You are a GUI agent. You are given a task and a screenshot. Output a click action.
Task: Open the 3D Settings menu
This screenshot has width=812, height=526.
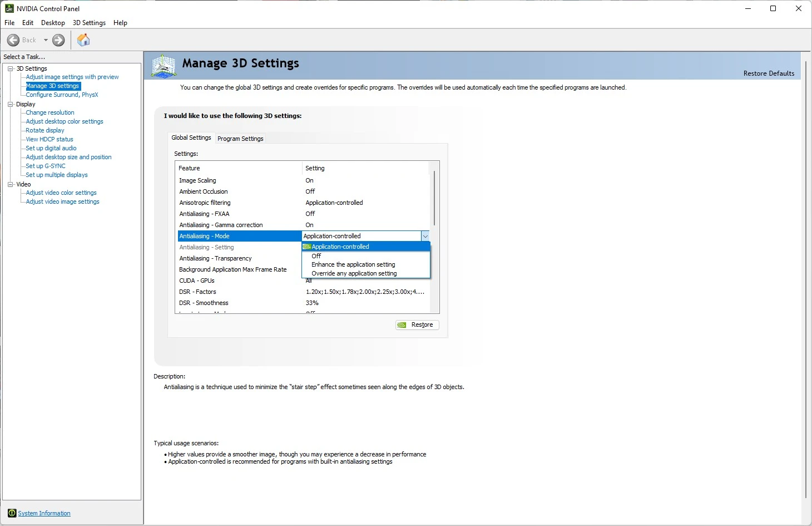pyautogui.click(x=88, y=23)
